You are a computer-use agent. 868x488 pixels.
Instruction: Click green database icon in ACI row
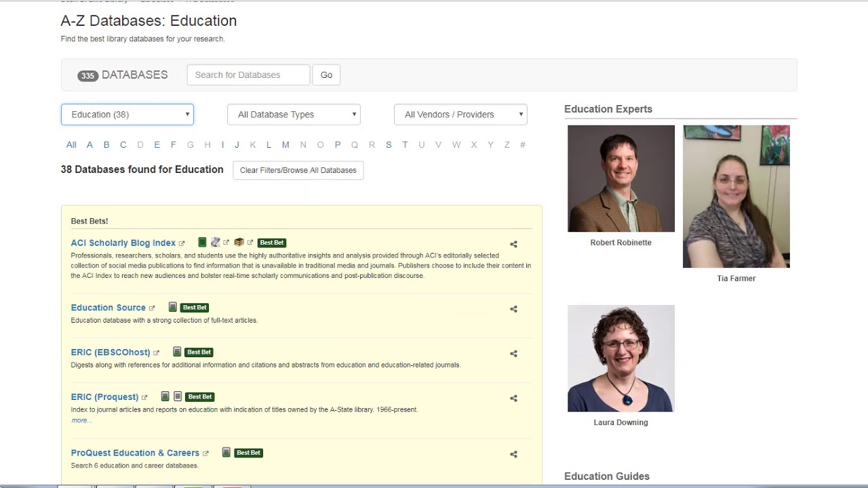click(202, 242)
